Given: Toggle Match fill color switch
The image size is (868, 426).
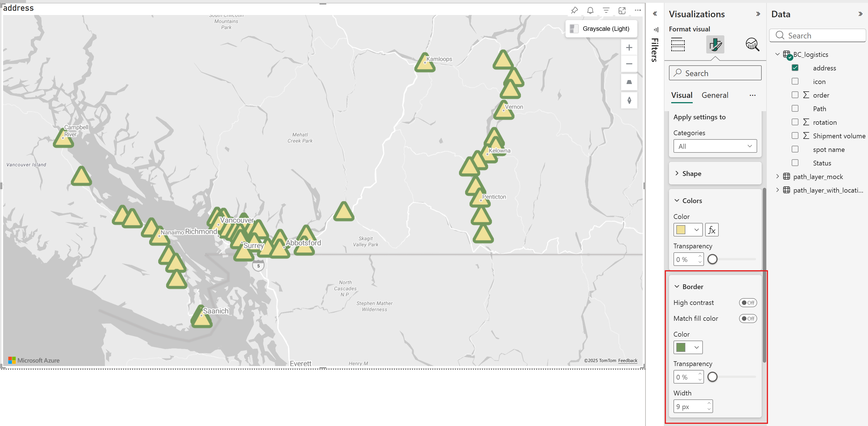Looking at the screenshot, I should click(x=748, y=319).
